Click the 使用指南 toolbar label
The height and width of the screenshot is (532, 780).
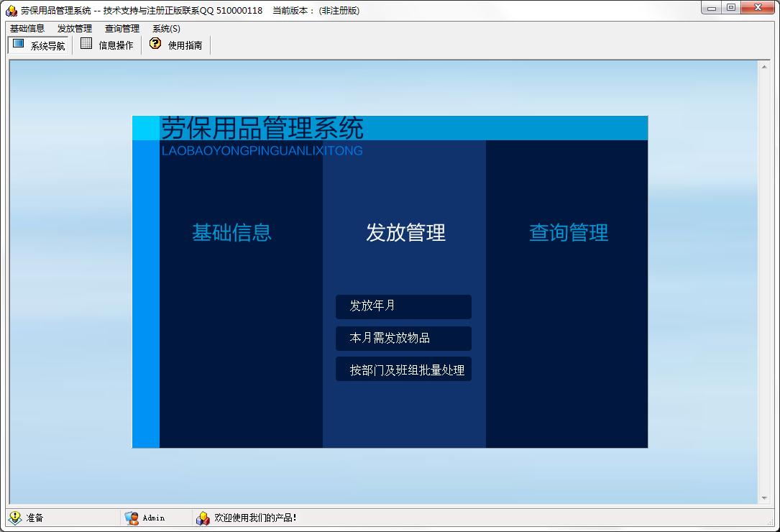[x=185, y=45]
